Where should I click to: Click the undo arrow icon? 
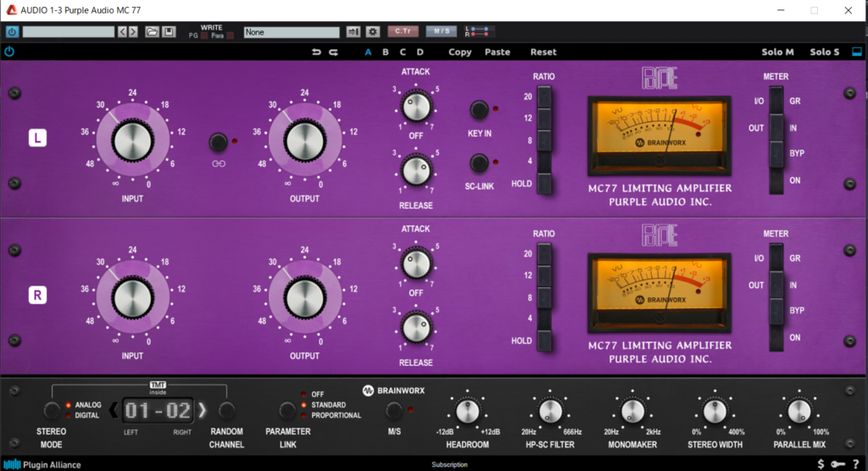pyautogui.click(x=317, y=52)
